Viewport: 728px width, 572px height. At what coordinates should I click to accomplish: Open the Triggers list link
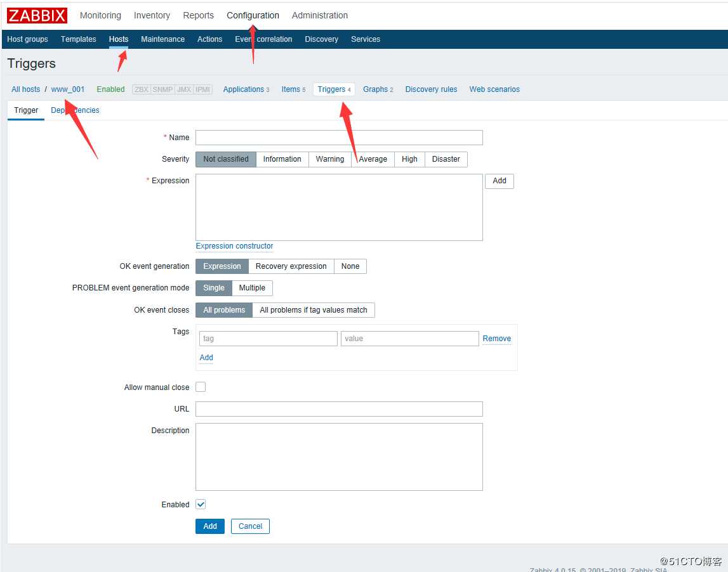tap(334, 89)
